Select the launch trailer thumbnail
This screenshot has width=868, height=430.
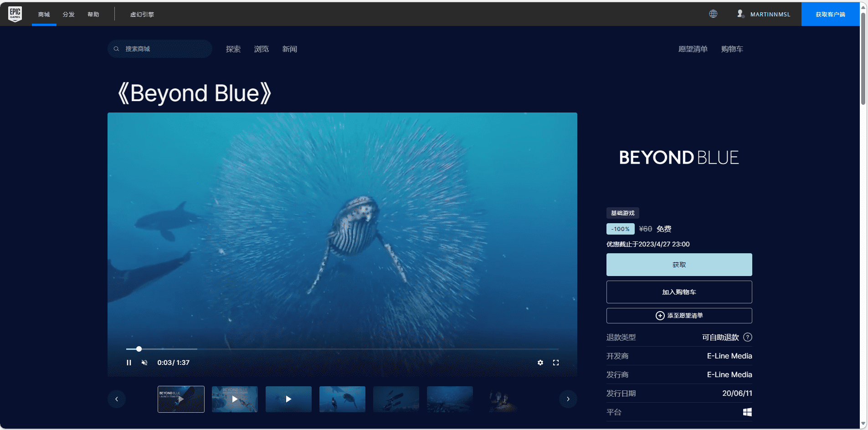(181, 399)
